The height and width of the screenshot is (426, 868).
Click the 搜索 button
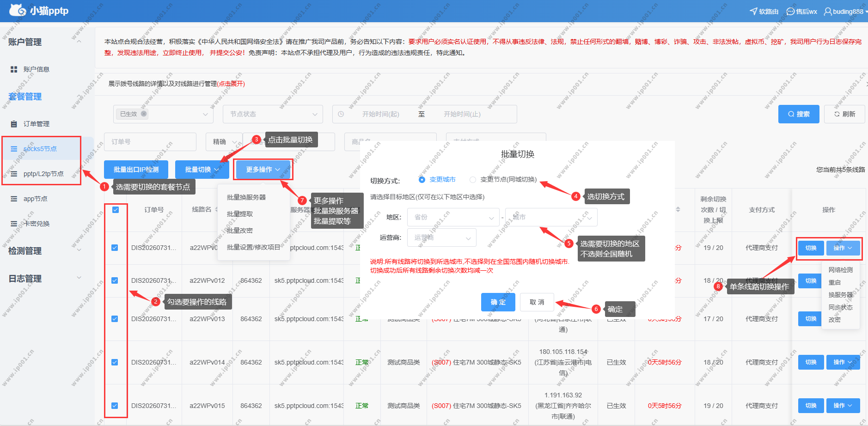799,114
